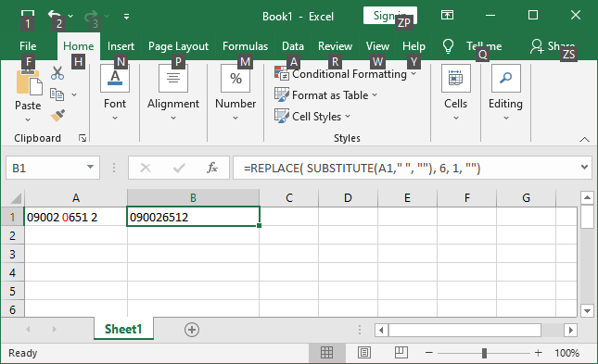The image size is (598, 364).
Task: Select column A header
Action: [x=76, y=198]
